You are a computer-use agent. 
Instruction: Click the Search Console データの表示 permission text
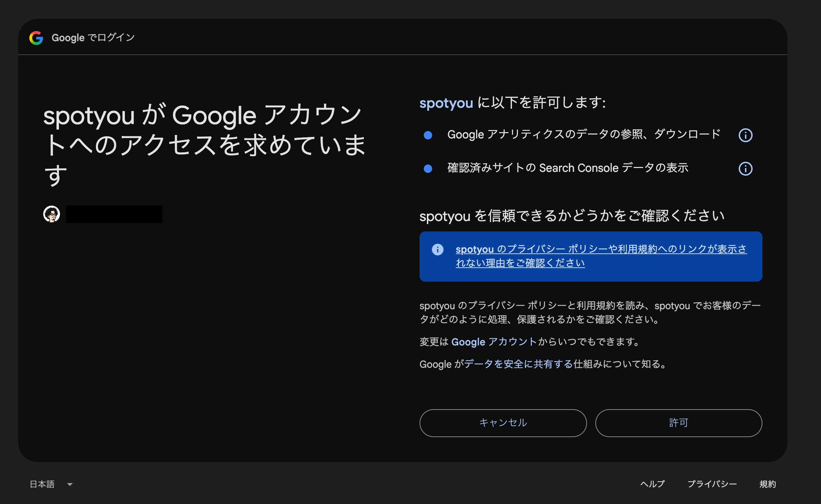(x=568, y=168)
